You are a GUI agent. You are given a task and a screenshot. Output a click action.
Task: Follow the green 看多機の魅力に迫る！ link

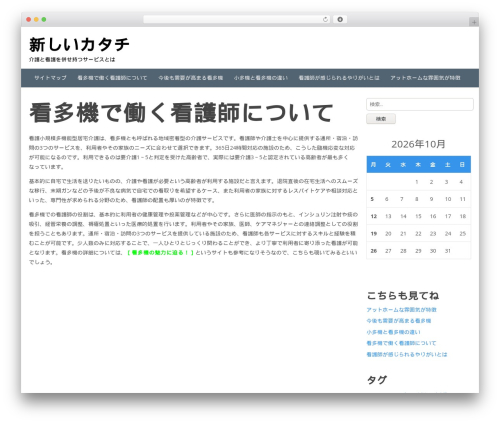161,252
